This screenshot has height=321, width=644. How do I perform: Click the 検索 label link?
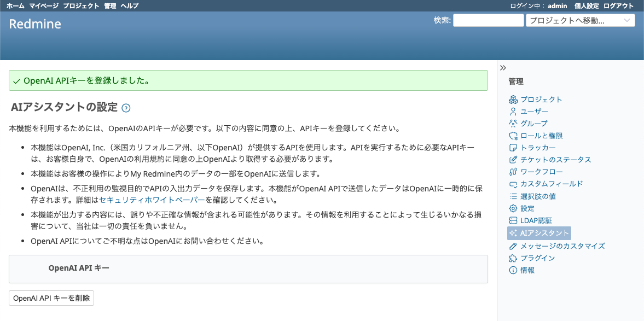click(441, 20)
